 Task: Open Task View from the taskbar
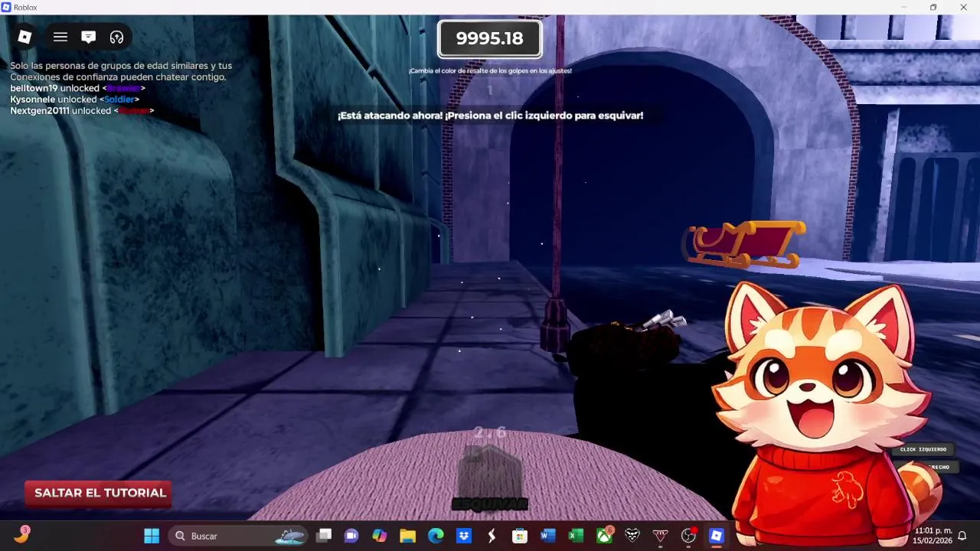[x=324, y=536]
